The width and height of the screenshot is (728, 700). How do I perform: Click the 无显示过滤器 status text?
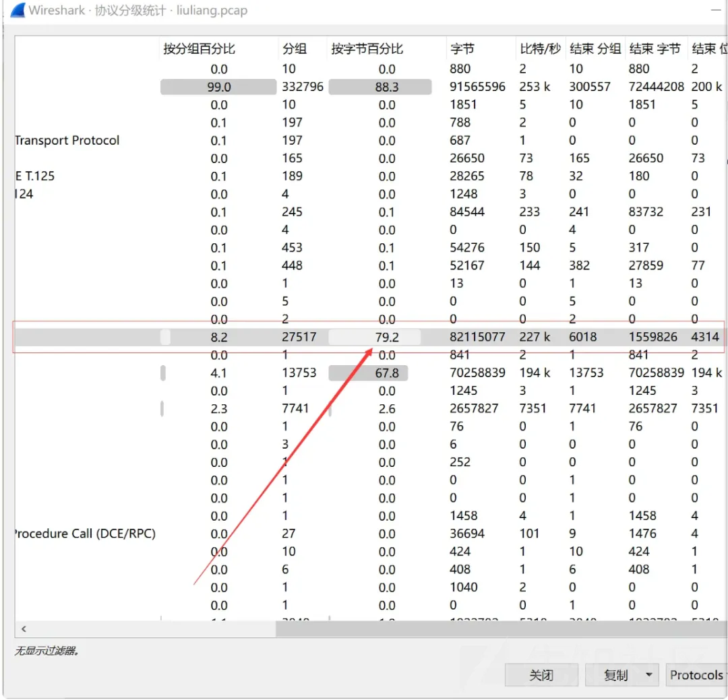(47, 651)
